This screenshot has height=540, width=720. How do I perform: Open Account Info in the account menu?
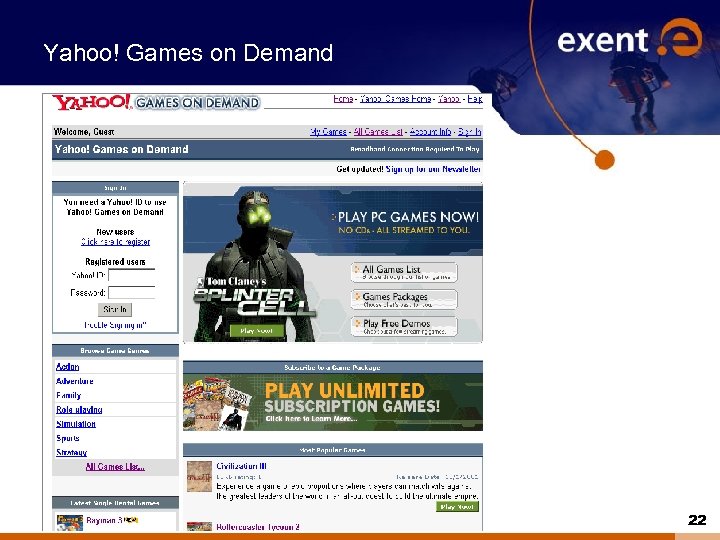[430, 132]
